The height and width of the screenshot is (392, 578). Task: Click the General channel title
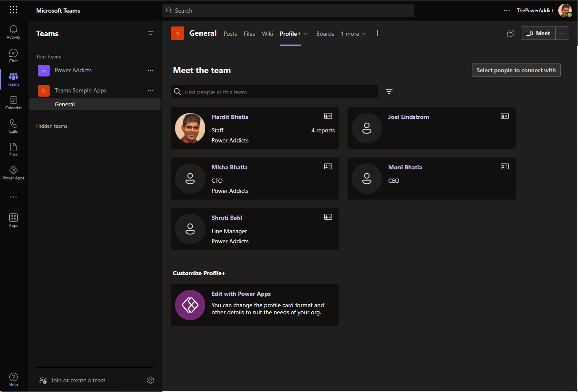pos(203,33)
